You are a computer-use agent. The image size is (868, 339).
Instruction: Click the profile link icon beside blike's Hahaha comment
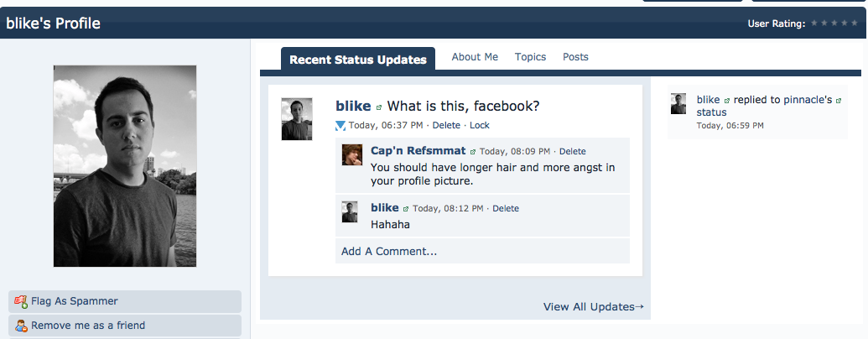[x=406, y=209]
